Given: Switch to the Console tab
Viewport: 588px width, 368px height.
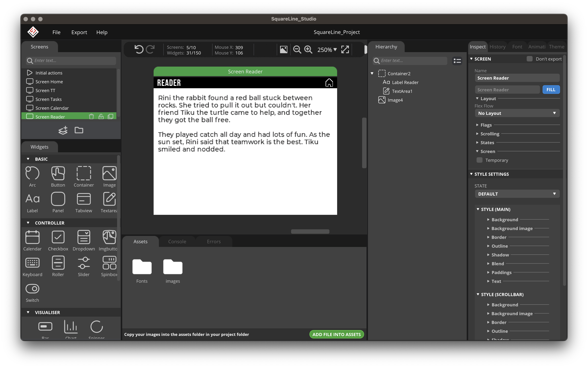Looking at the screenshot, I should pyautogui.click(x=177, y=241).
